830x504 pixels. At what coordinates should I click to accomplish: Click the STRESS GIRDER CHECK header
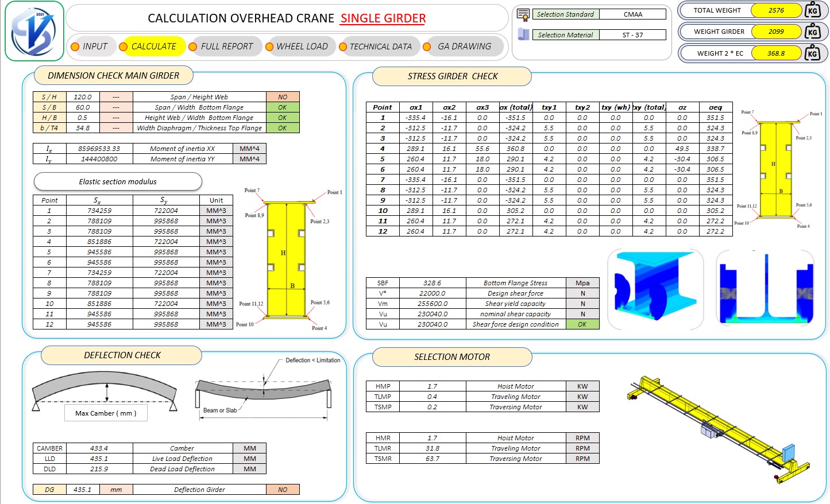[x=452, y=76]
